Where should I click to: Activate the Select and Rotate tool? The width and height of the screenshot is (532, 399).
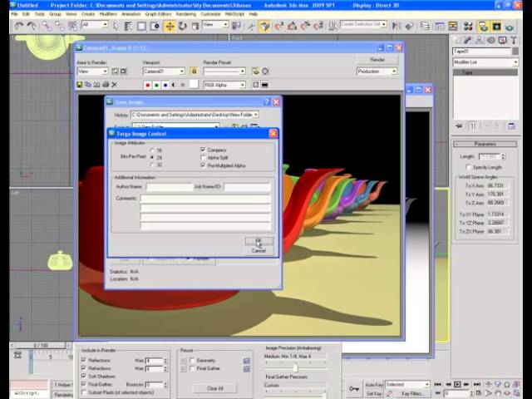183,26
